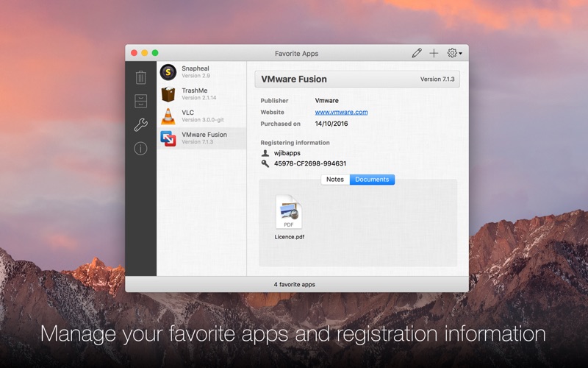Open the www.vmware.com website link
Image resolution: width=588 pixels, height=368 pixels.
pyautogui.click(x=341, y=112)
